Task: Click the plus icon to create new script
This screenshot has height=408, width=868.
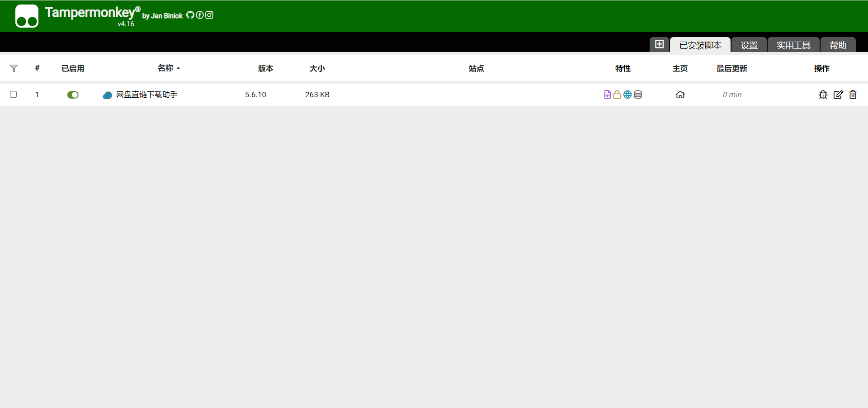Action: point(660,44)
